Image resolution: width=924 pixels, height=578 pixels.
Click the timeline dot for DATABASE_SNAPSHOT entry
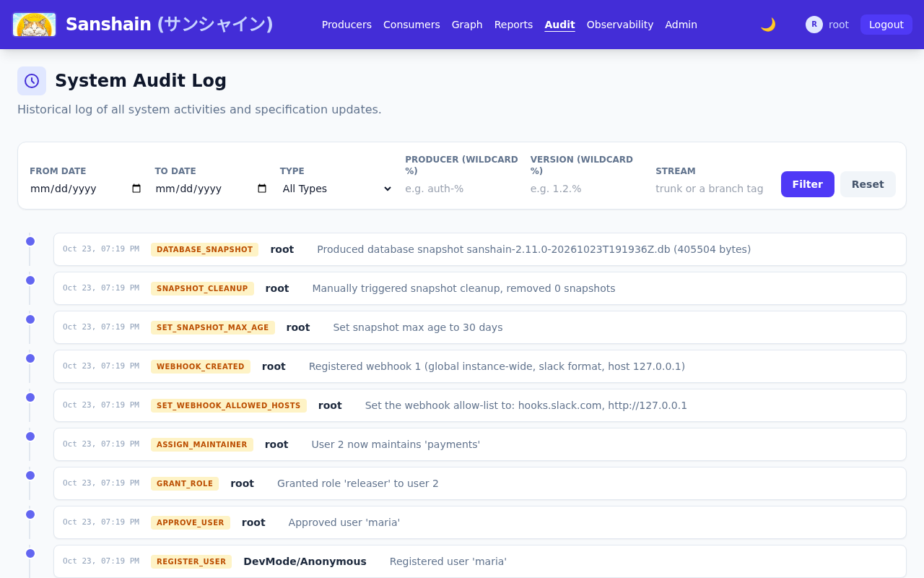point(30,241)
